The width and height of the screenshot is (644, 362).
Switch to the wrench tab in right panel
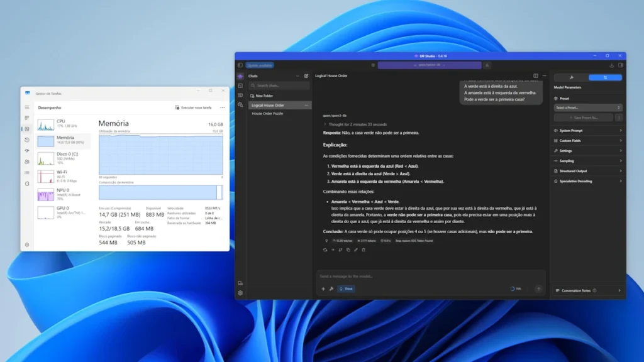pos(571,77)
